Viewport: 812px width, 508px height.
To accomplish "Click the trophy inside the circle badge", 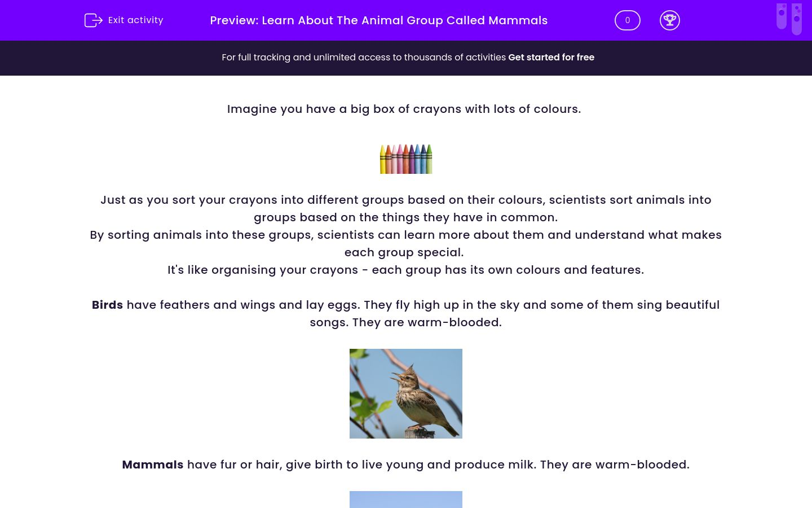I will (x=670, y=20).
